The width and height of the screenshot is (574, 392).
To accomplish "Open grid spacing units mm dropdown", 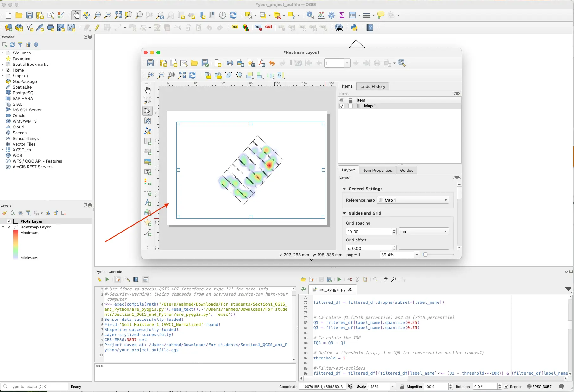I will [424, 232].
